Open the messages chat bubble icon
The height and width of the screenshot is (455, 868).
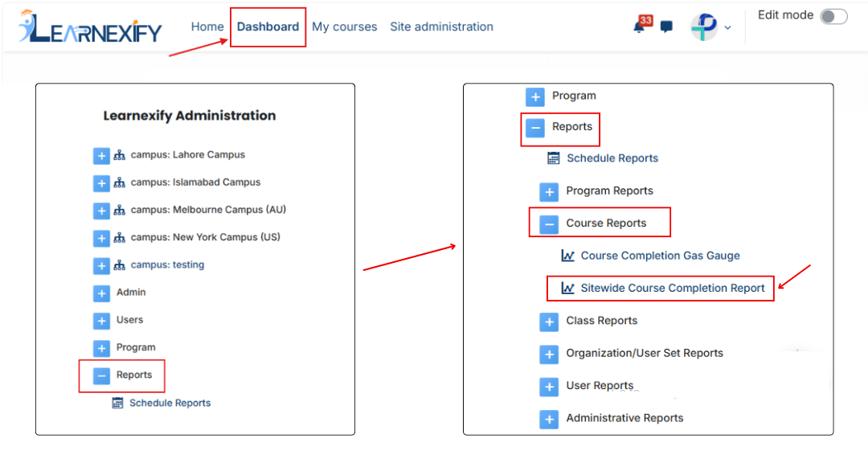click(x=666, y=27)
